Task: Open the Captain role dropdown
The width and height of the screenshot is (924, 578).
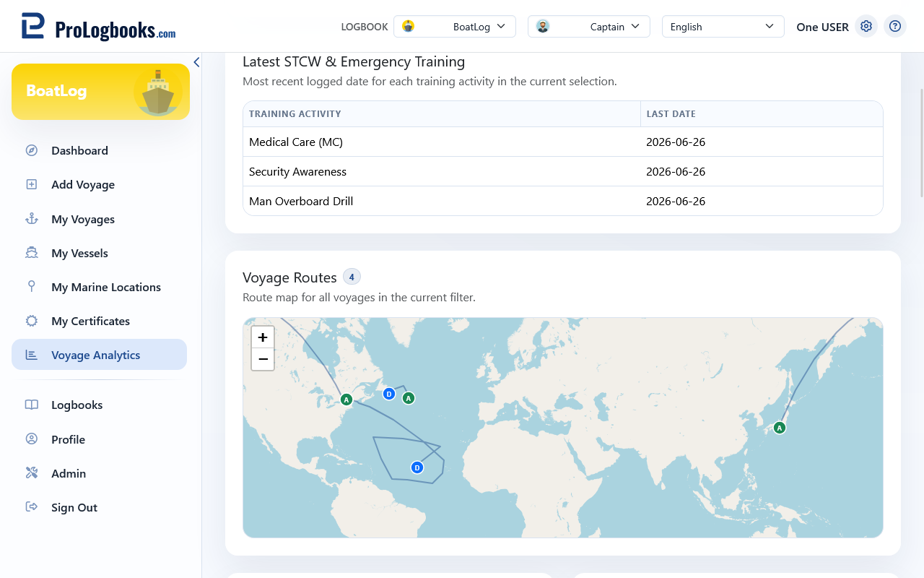Action: click(x=589, y=27)
